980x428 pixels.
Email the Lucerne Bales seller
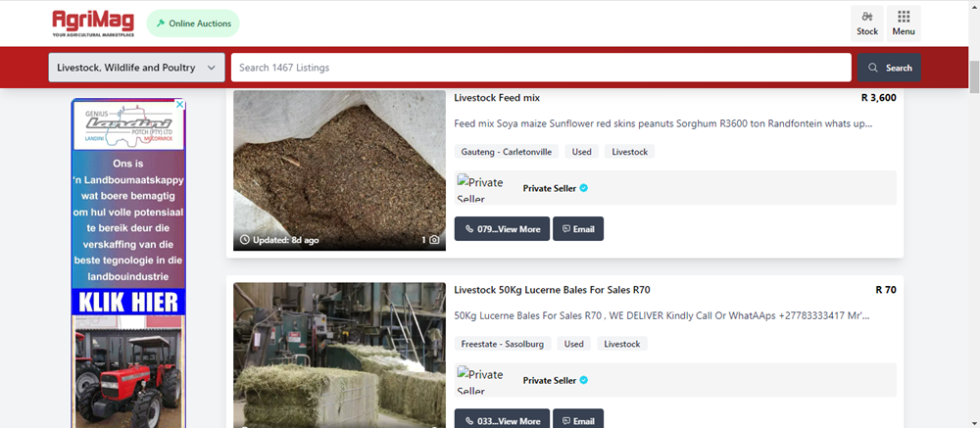click(x=578, y=420)
